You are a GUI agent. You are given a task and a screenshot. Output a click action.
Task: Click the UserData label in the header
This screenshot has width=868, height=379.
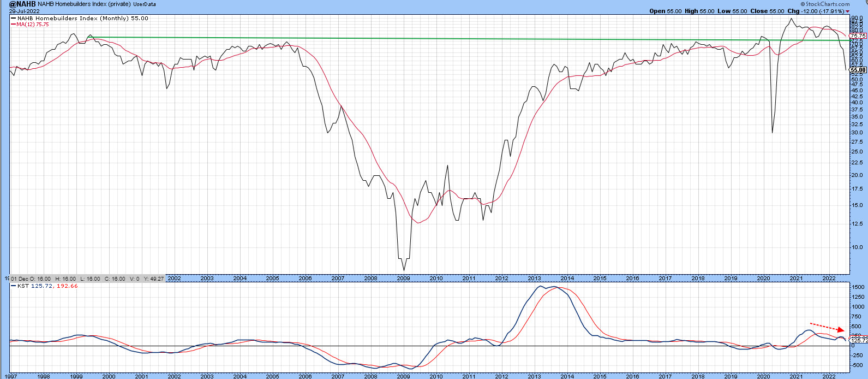tap(144, 4)
